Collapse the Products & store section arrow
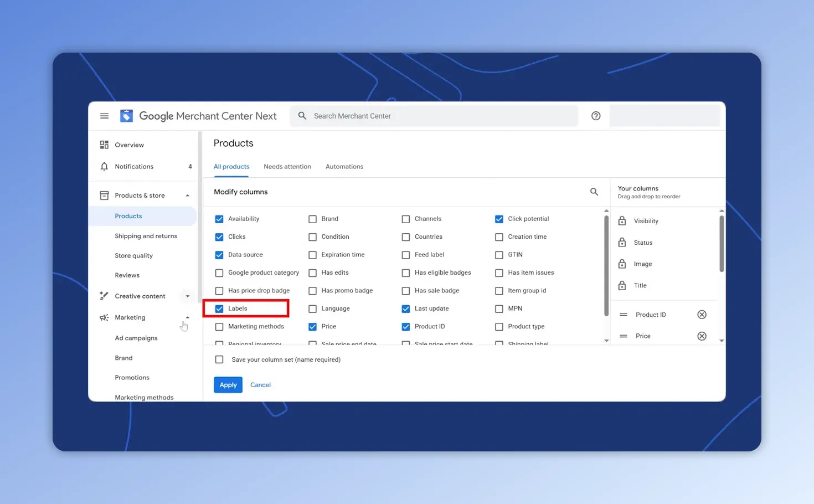This screenshot has height=504, width=814. (x=188, y=196)
